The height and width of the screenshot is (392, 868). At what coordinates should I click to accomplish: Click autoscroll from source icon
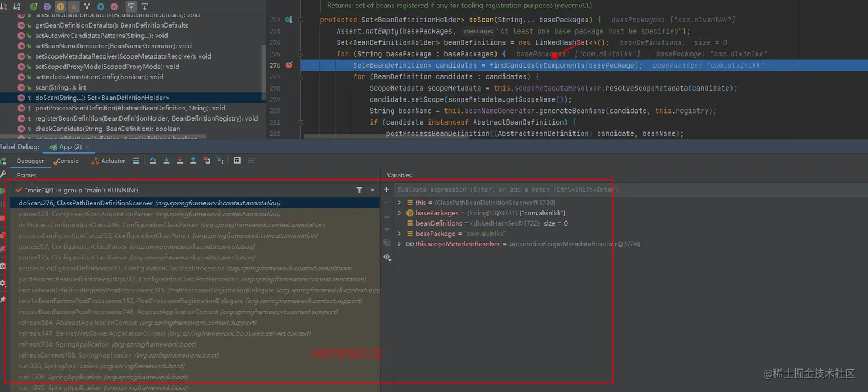(x=145, y=7)
